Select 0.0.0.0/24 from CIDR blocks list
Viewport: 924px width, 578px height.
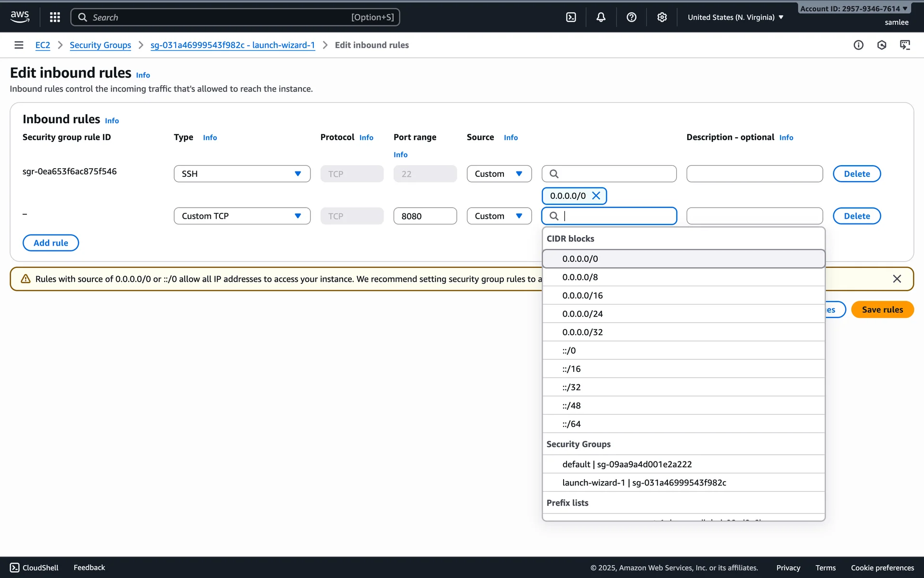[582, 314]
